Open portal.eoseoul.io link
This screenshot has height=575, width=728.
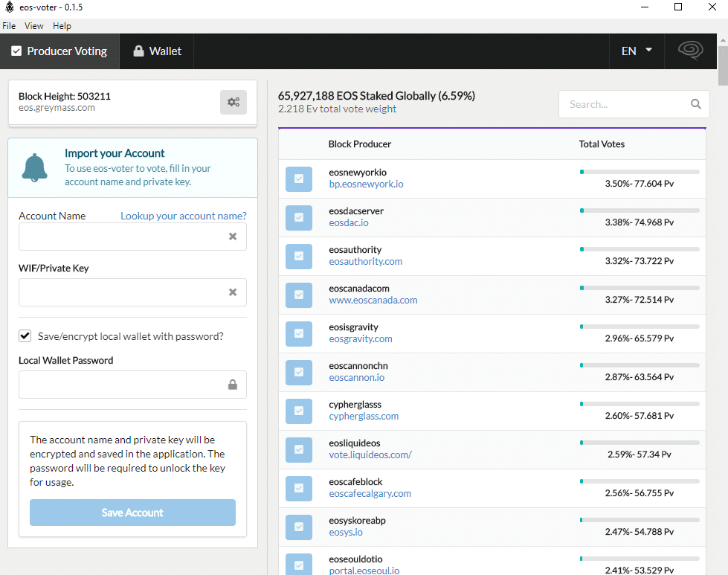pos(364,571)
